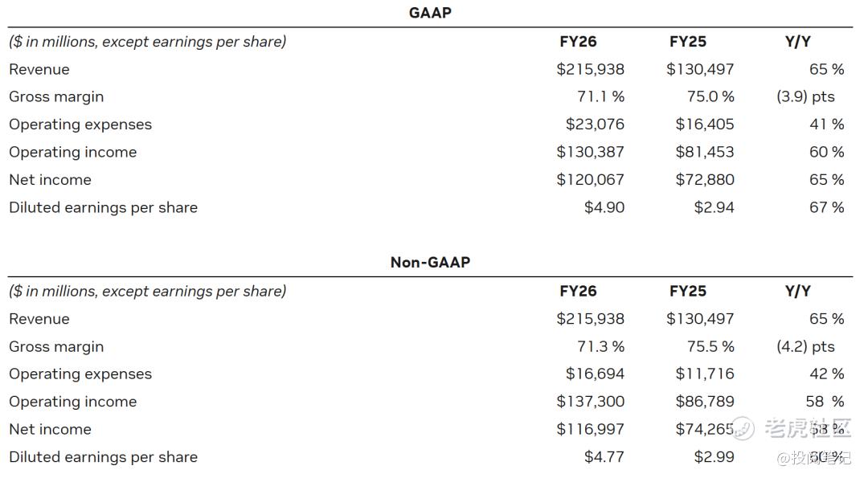Screen dimensions: 868x478
Task: Select GAAP FY26 net income $120,067
Action: [590, 180]
